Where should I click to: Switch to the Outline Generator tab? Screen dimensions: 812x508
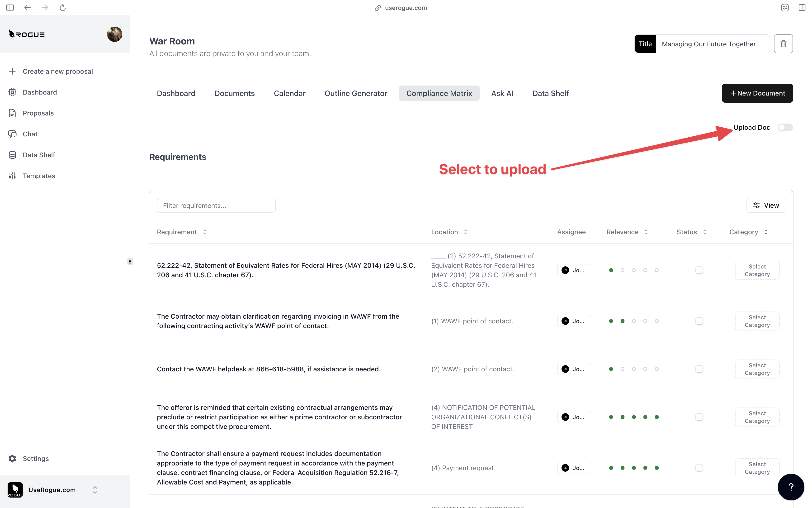click(355, 93)
